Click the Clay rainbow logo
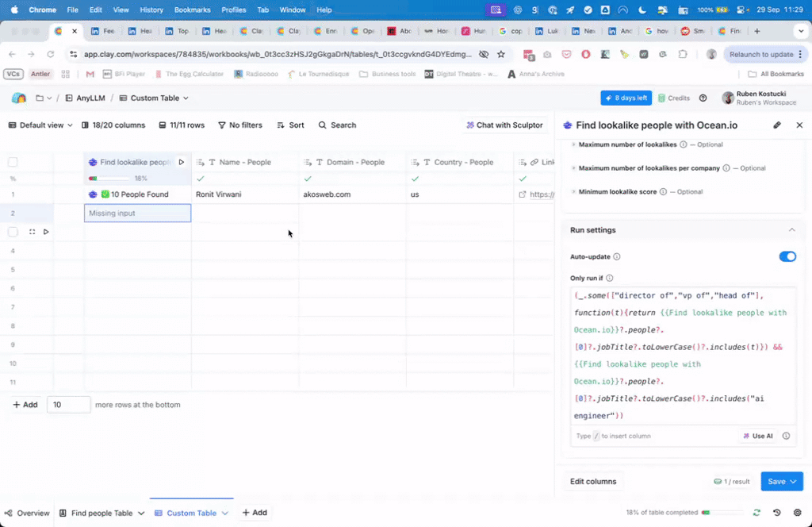812x527 pixels. click(19, 98)
